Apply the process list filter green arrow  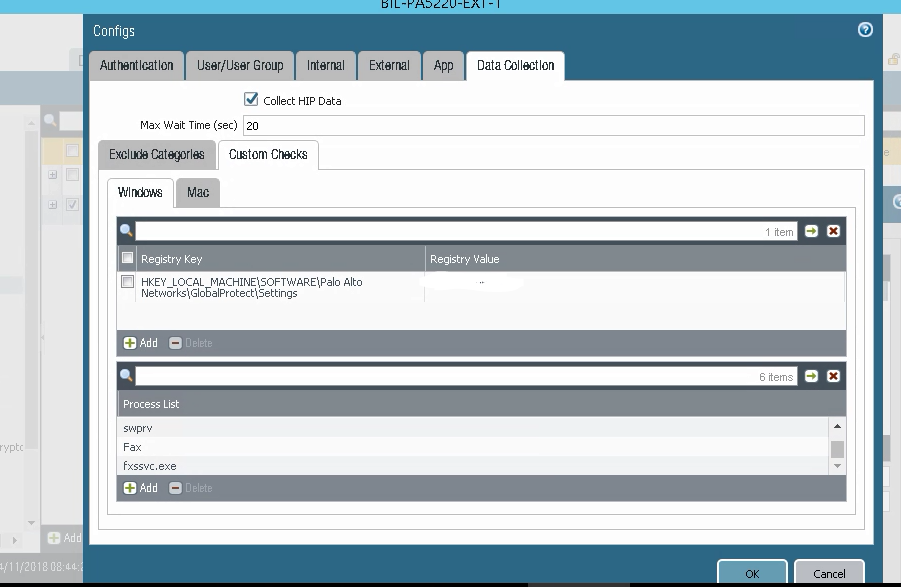click(811, 376)
